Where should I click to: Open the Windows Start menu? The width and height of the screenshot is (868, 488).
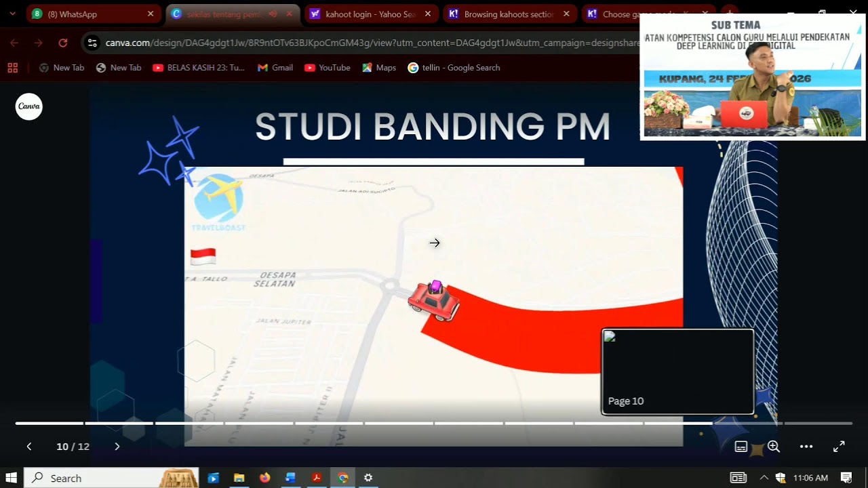pyautogui.click(x=11, y=478)
